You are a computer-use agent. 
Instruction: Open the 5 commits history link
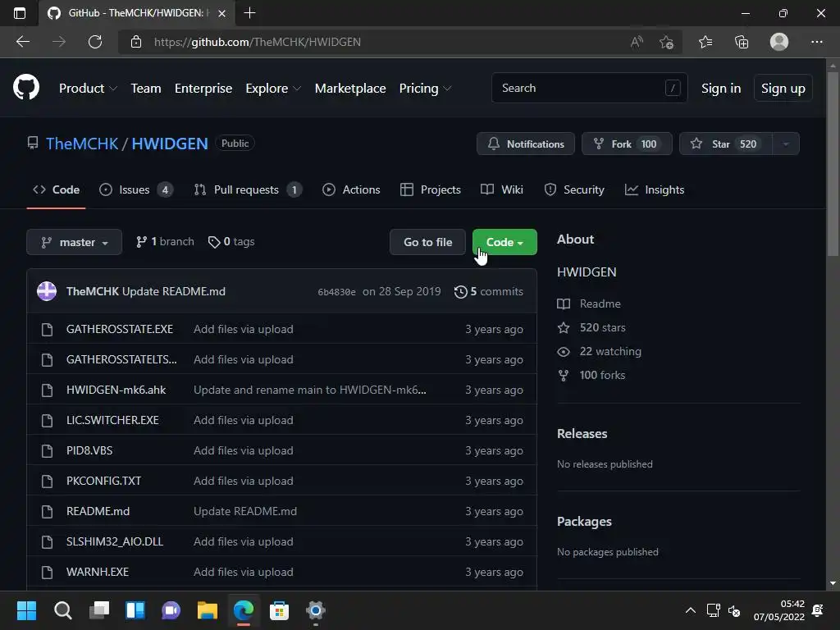[x=489, y=291]
